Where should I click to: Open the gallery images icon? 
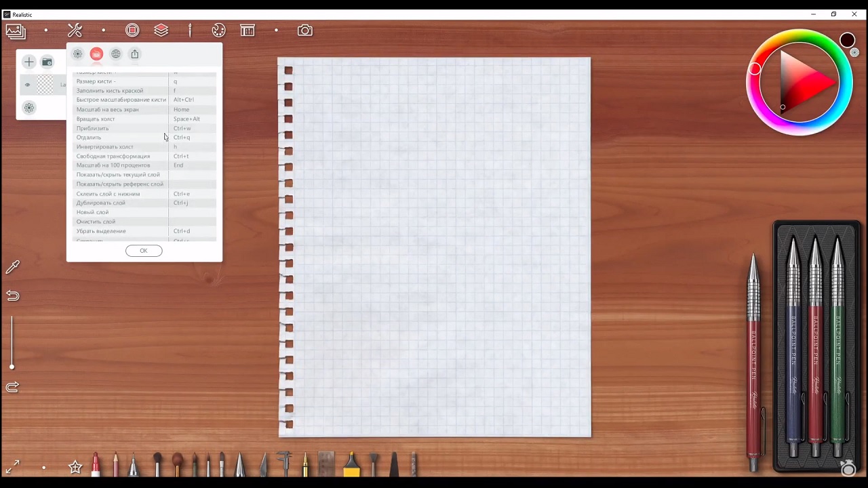tap(15, 31)
